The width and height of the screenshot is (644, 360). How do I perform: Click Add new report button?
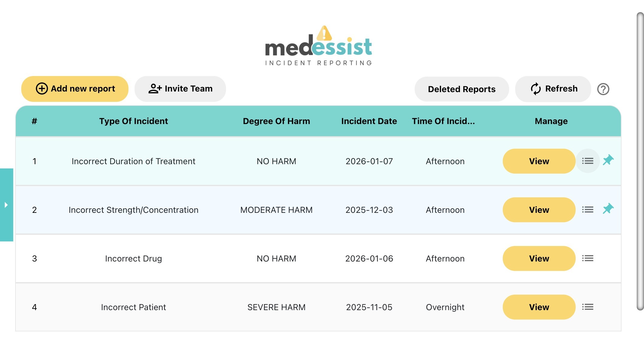(75, 89)
